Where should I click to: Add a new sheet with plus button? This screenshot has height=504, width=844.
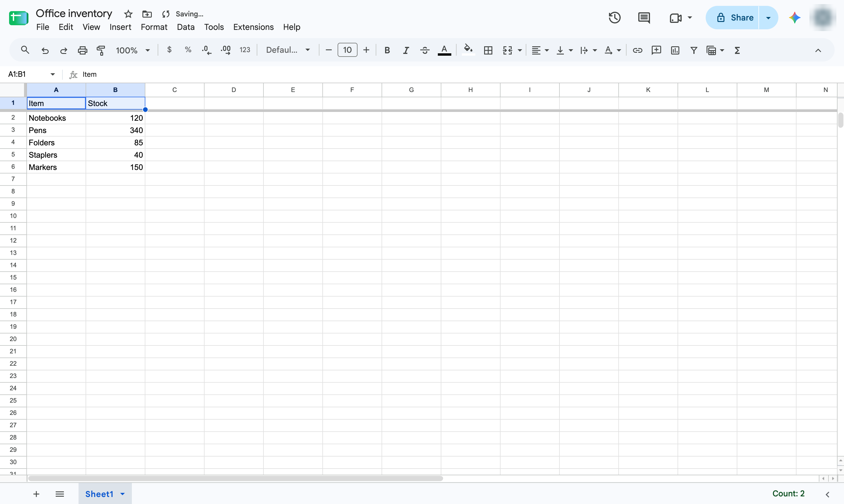coord(36,494)
